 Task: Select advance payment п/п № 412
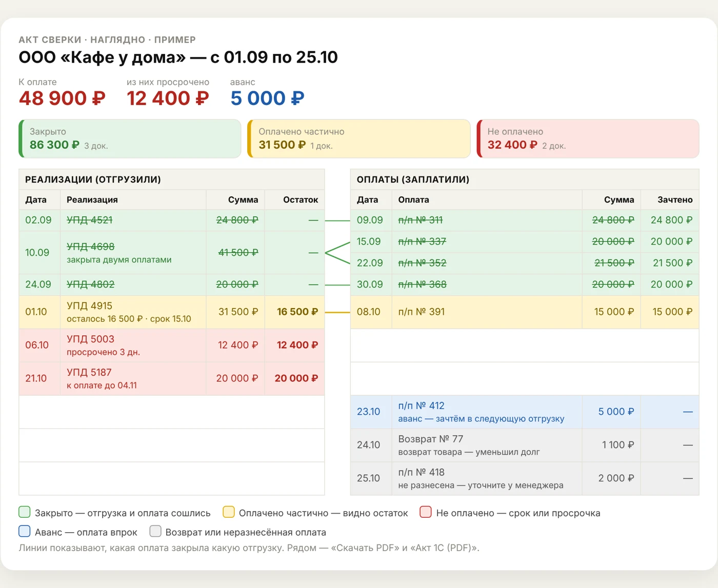tap(525, 412)
